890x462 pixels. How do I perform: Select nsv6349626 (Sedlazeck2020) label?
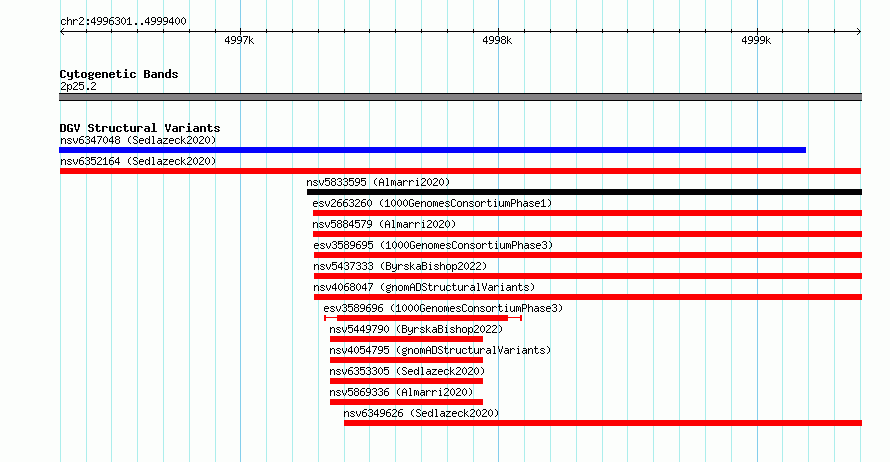[421, 413]
